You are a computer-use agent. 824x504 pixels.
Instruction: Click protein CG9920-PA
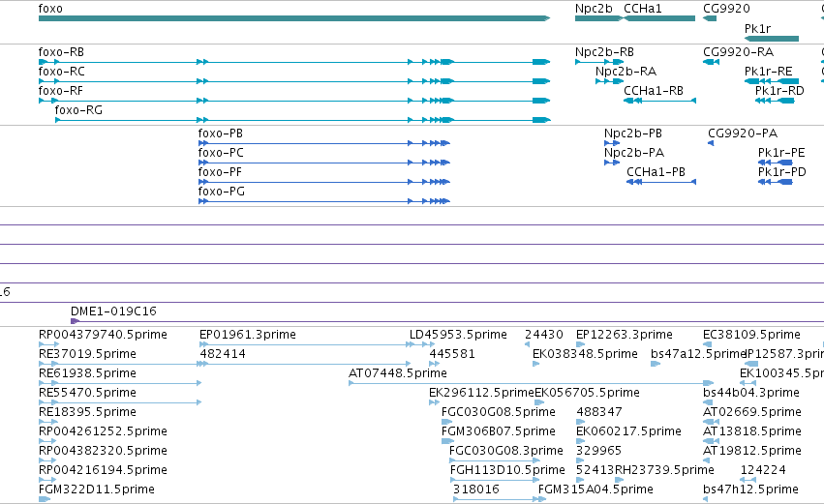point(743,133)
